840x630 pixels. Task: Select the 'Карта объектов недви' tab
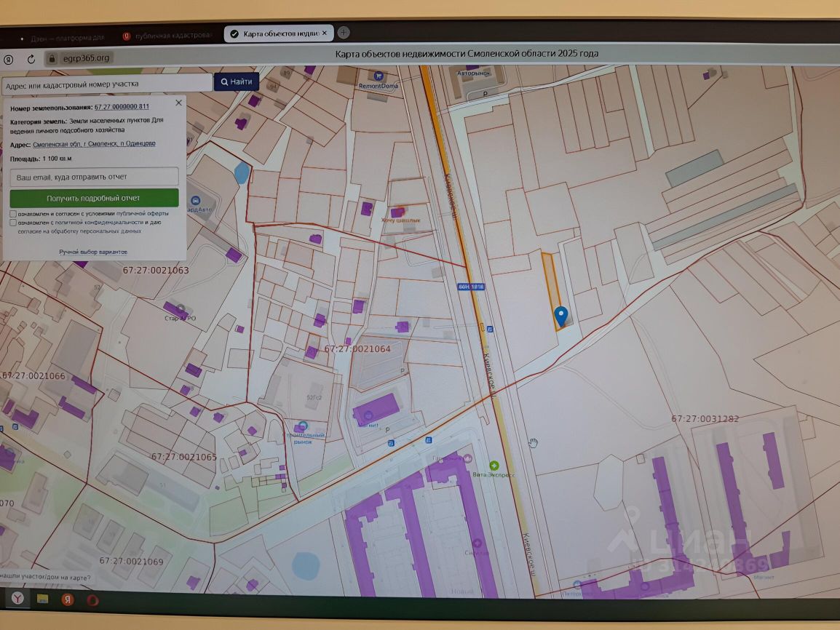(279, 33)
